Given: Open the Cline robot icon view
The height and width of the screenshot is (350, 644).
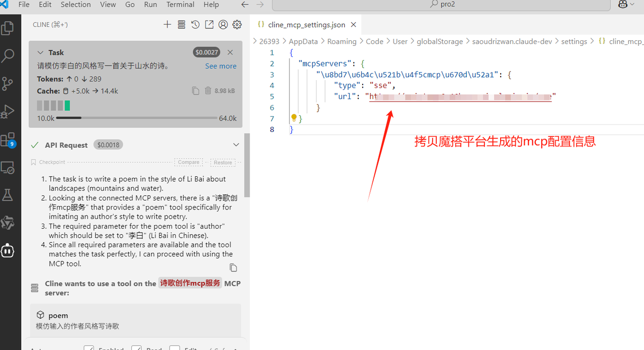Looking at the screenshot, I should [x=8, y=250].
